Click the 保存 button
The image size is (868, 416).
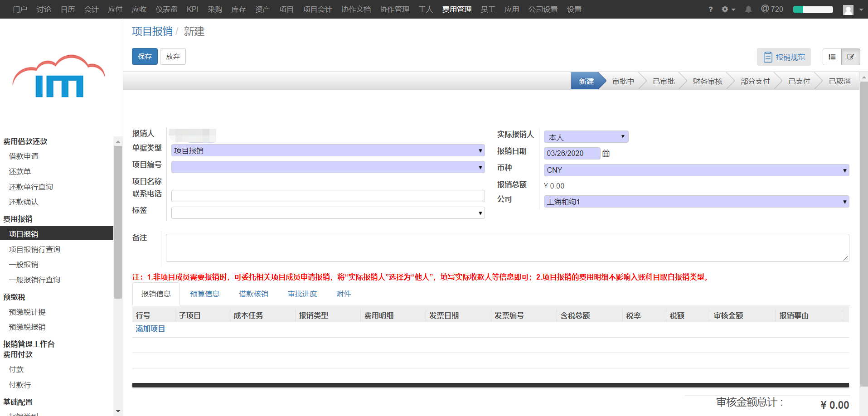pyautogui.click(x=145, y=57)
